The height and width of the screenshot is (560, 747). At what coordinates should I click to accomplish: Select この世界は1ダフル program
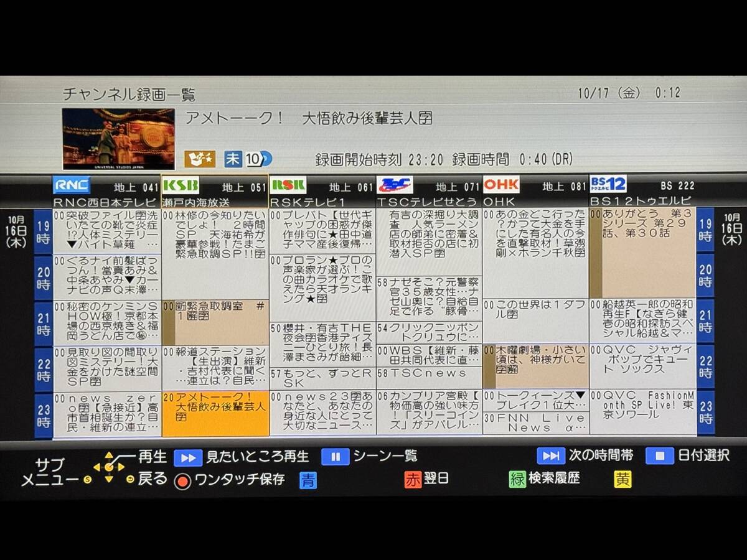[535, 320]
